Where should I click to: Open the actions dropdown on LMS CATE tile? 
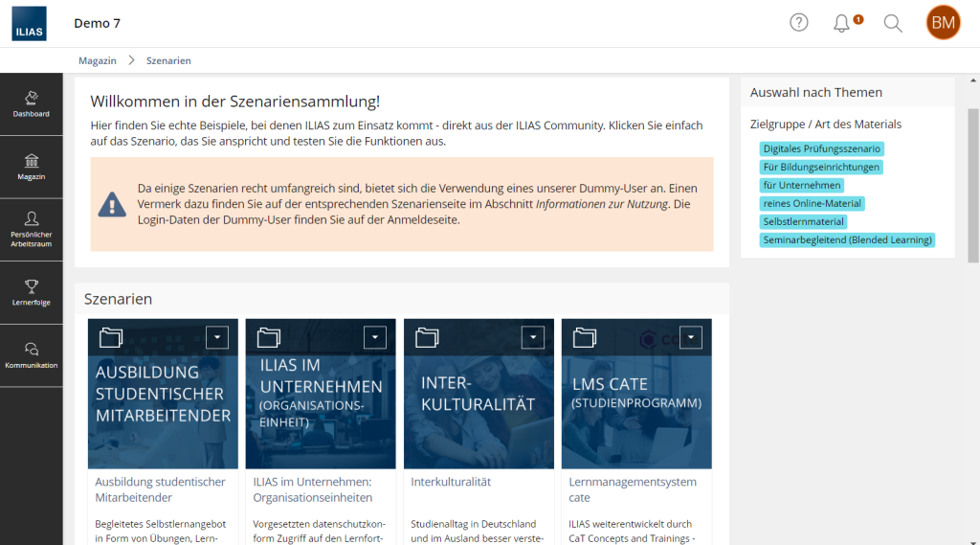[691, 337]
